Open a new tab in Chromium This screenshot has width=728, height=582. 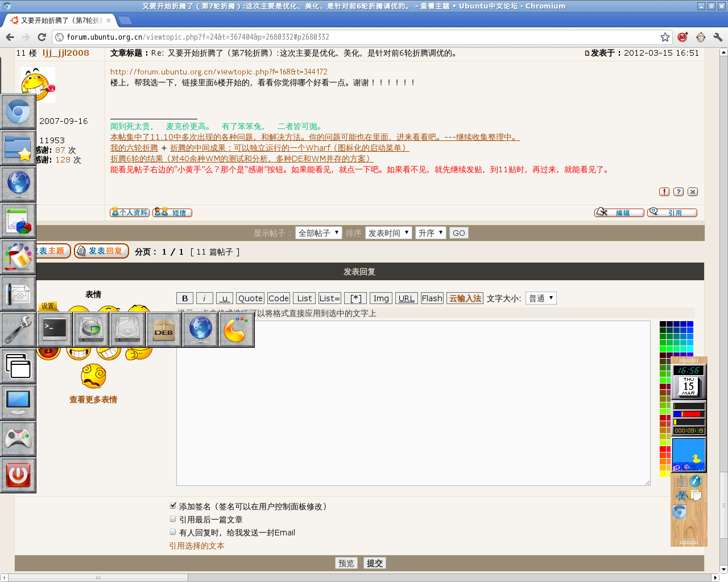(x=125, y=20)
